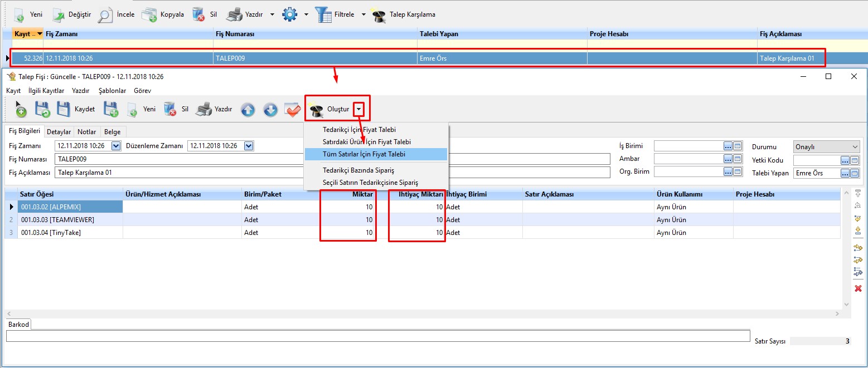
Task: Click the Talep Karşılama wizard hat icon
Action: [379, 15]
